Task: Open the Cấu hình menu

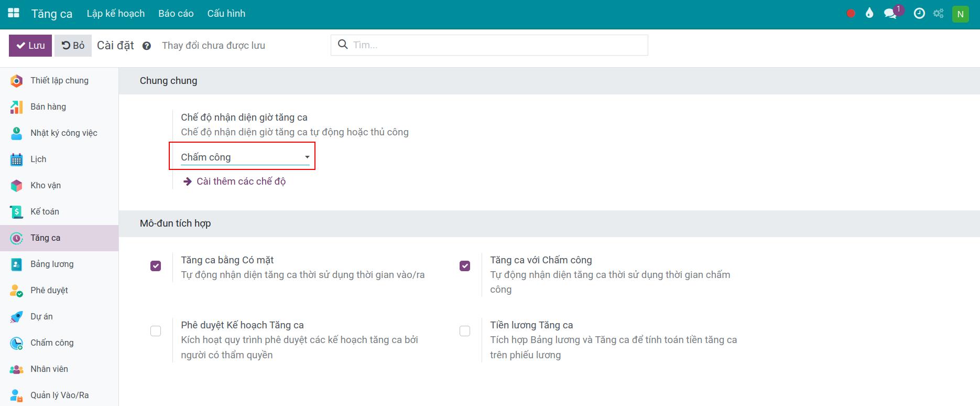Action: [226, 14]
